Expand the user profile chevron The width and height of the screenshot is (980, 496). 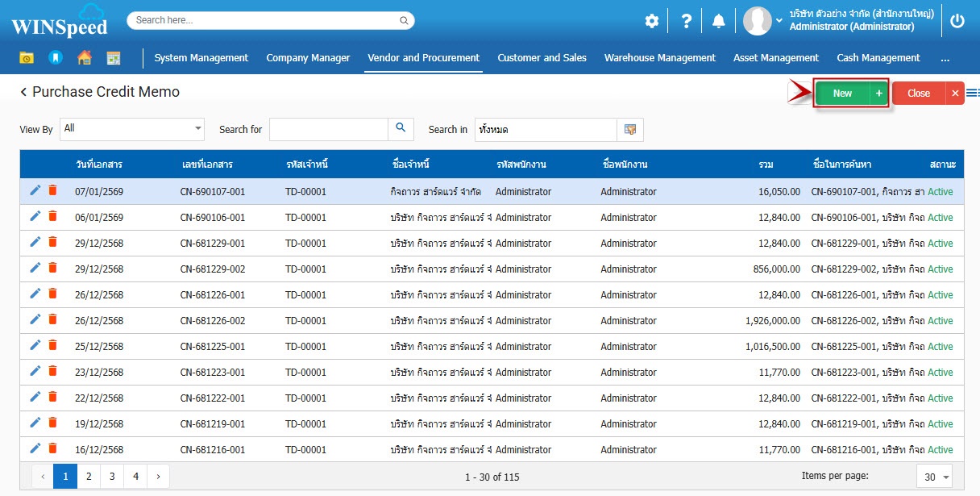click(x=779, y=21)
